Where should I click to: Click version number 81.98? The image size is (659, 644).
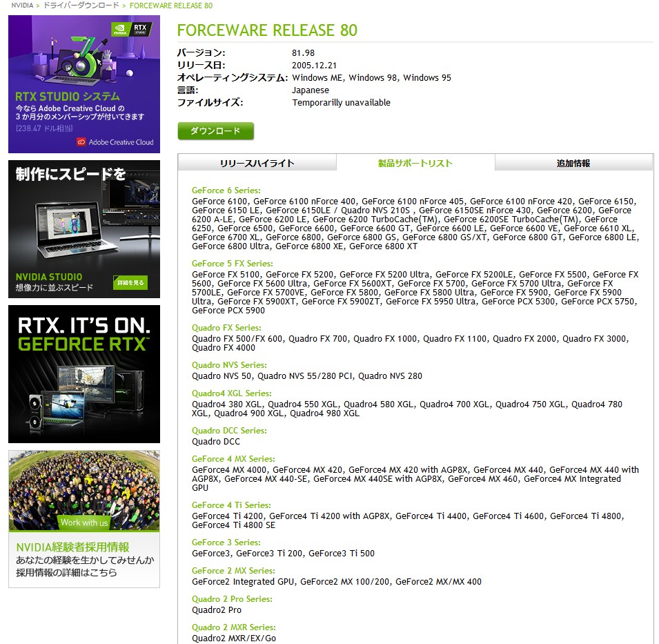(303, 53)
